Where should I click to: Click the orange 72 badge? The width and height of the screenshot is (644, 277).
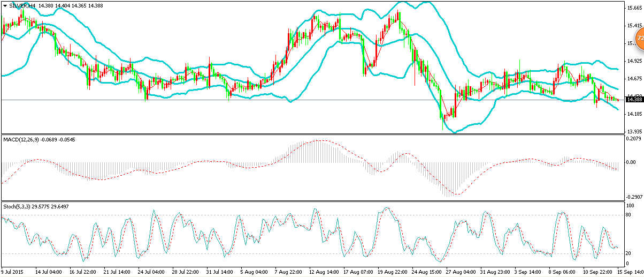(639, 39)
